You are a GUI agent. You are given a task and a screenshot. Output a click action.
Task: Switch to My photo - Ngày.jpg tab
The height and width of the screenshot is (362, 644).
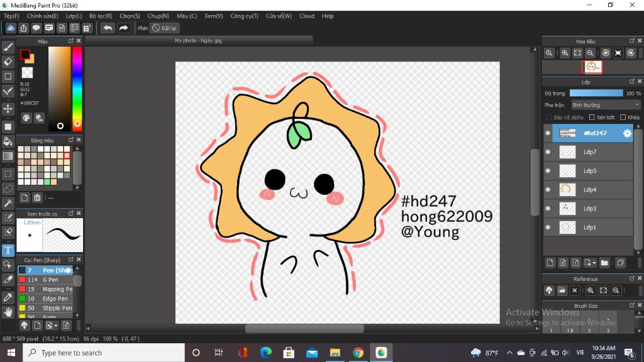pyautogui.click(x=198, y=41)
